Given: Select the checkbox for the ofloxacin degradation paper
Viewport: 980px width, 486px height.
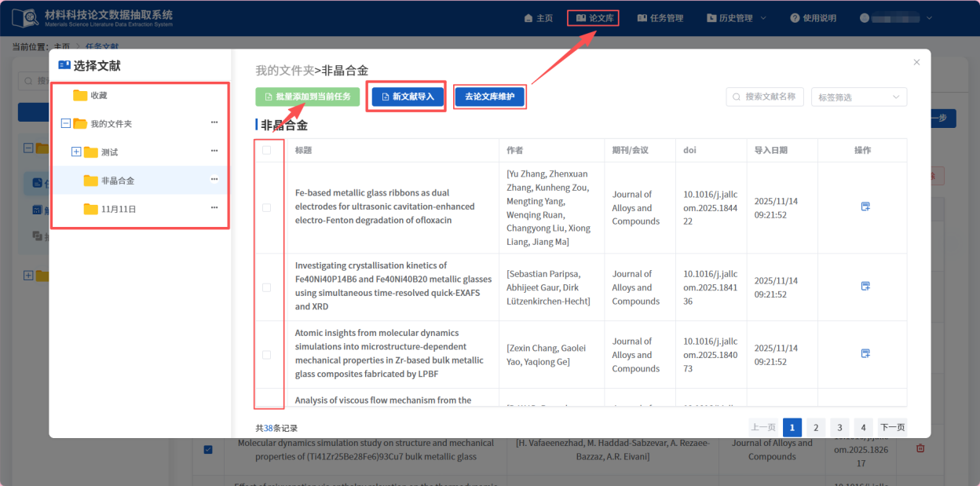Looking at the screenshot, I should [269, 206].
